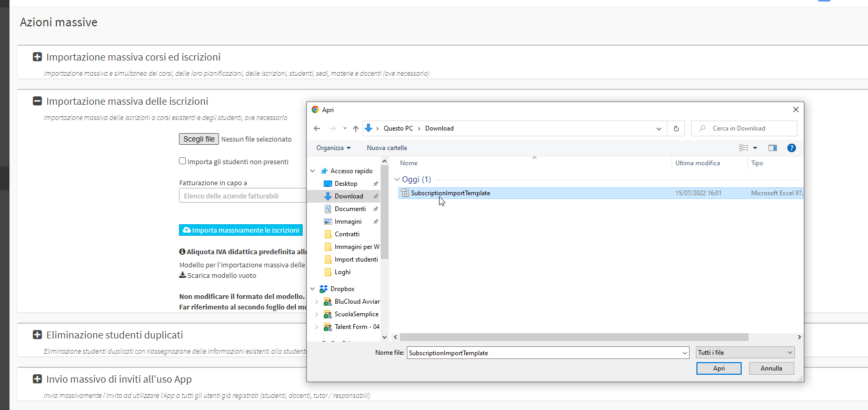Click Questo PC in the address path
The width and height of the screenshot is (868, 410).
point(398,128)
